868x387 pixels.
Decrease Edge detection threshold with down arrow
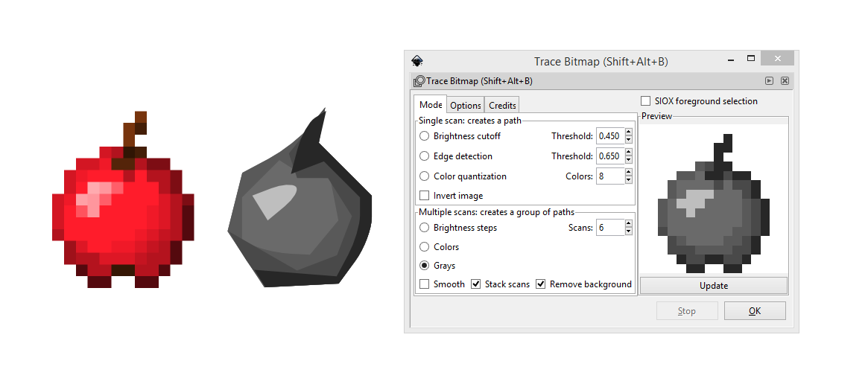[628, 160]
